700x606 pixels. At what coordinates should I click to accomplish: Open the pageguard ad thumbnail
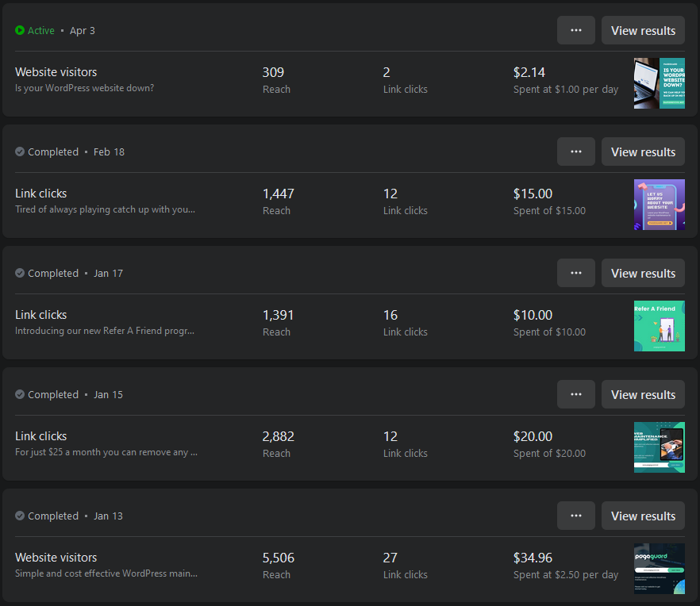click(660, 569)
